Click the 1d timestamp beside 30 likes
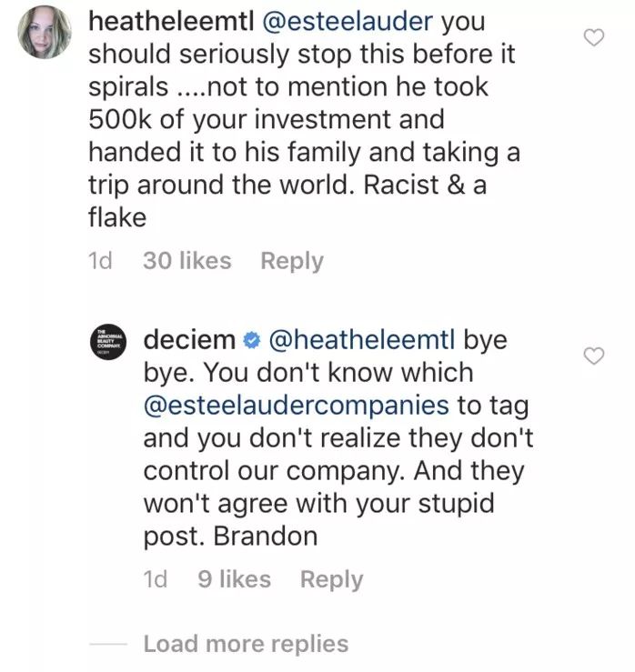This screenshot has width=635, height=672. (x=100, y=261)
